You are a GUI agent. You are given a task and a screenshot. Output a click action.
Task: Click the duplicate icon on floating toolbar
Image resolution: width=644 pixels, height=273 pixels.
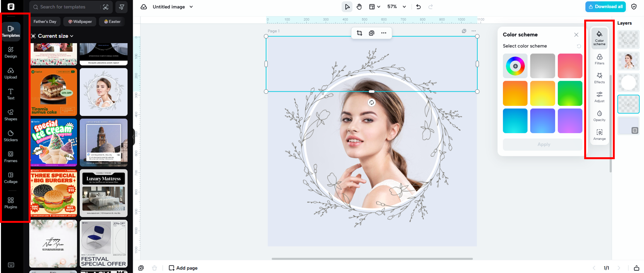372,33
